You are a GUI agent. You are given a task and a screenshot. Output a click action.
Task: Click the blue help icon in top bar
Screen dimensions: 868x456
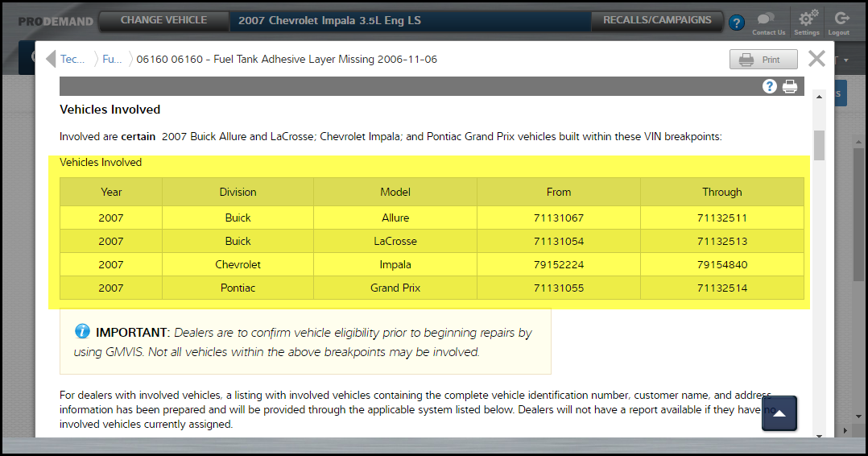(736, 23)
